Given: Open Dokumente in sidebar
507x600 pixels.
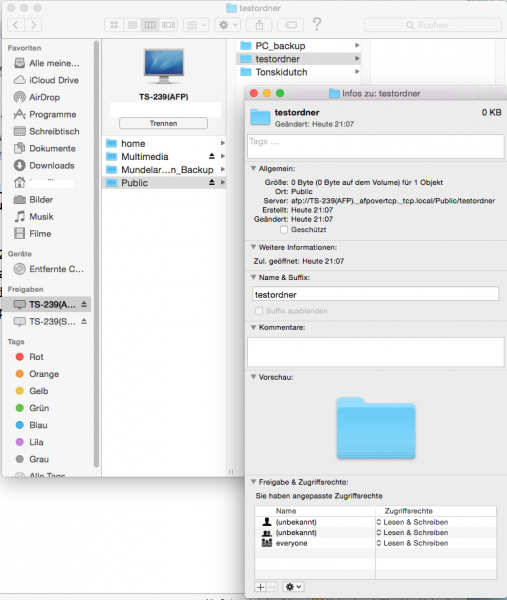Looking at the screenshot, I should pyautogui.click(x=45, y=148).
